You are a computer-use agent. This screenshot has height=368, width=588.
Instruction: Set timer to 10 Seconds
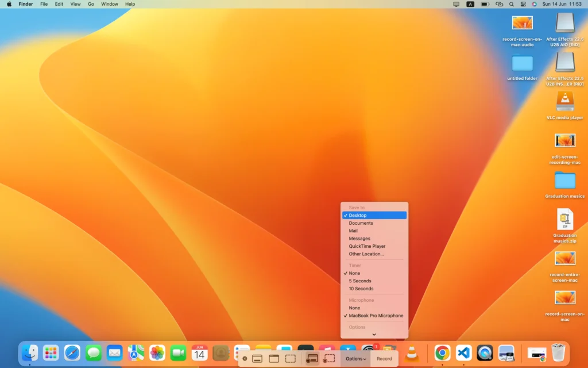pyautogui.click(x=374, y=289)
